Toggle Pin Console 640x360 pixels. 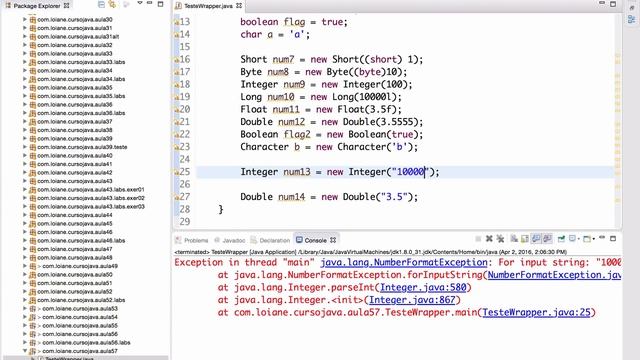click(x=561, y=239)
